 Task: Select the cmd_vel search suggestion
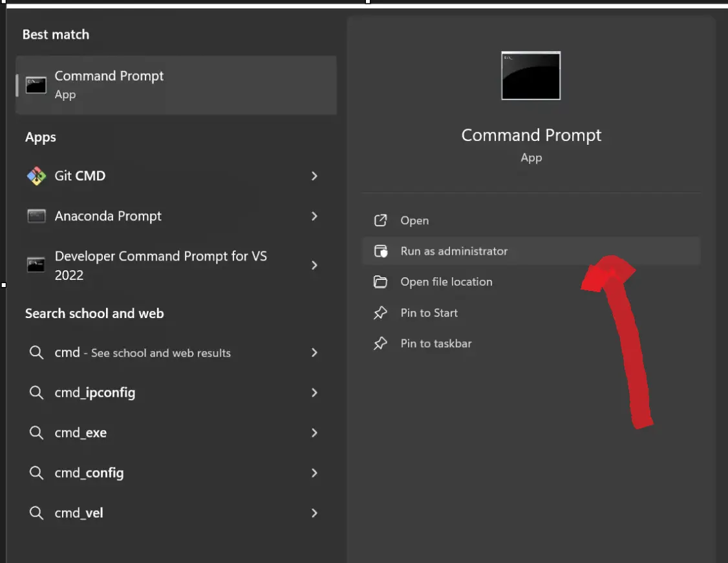point(176,513)
